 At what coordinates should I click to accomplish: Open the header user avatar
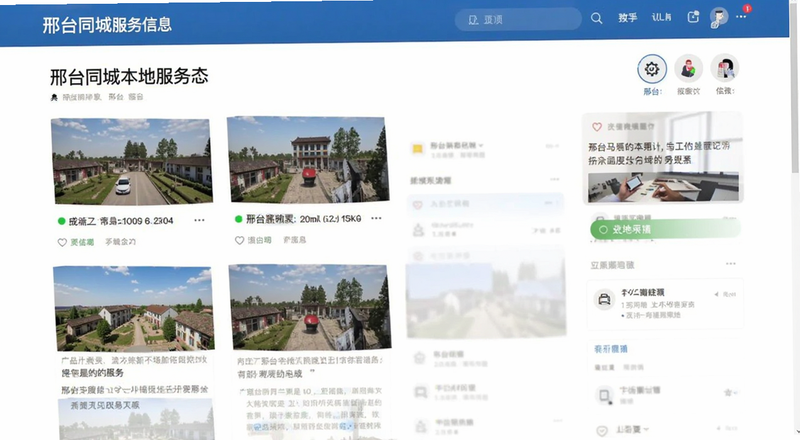coord(719,17)
